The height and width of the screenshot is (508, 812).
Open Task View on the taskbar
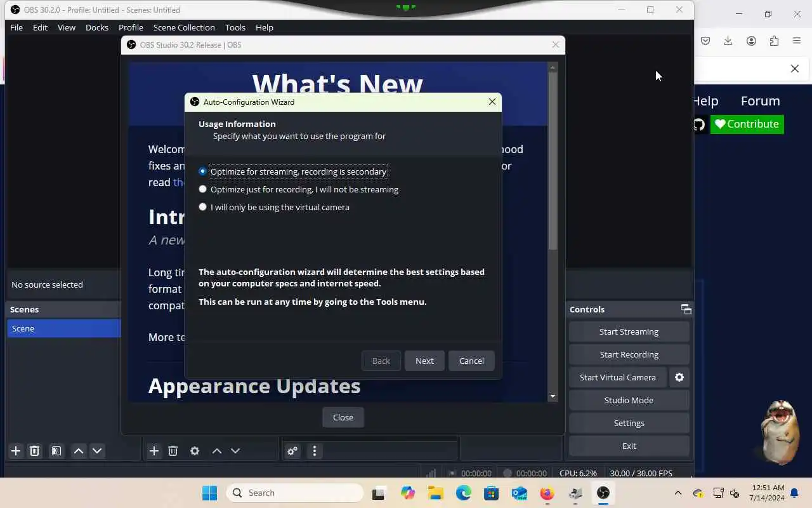(x=379, y=493)
